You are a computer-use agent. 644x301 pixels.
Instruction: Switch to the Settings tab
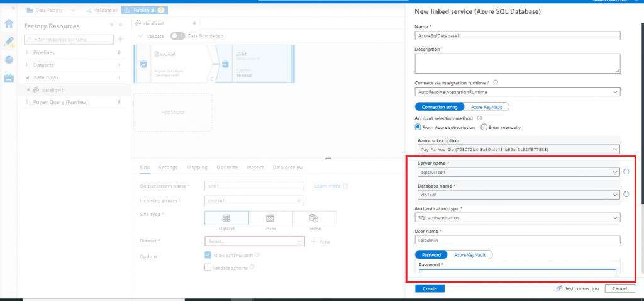pos(168,168)
